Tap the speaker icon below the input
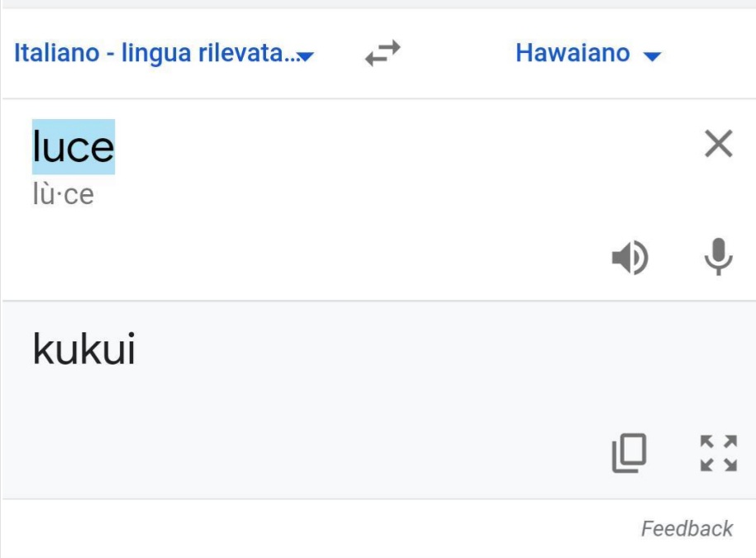Viewport: 756px width, 558px height. (x=630, y=259)
